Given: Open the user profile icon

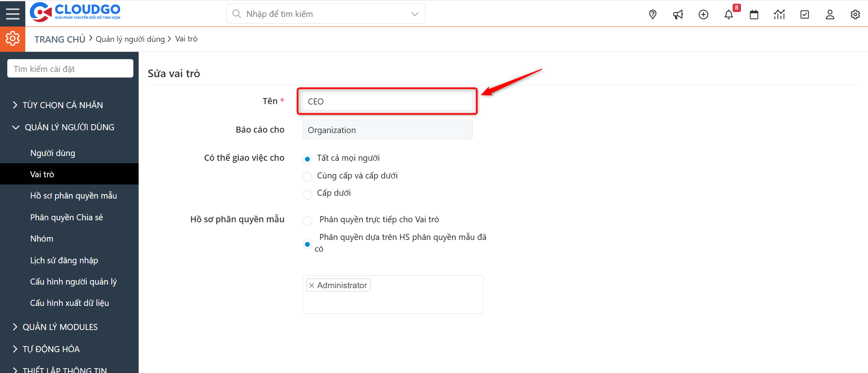Looking at the screenshot, I should click(x=830, y=14).
